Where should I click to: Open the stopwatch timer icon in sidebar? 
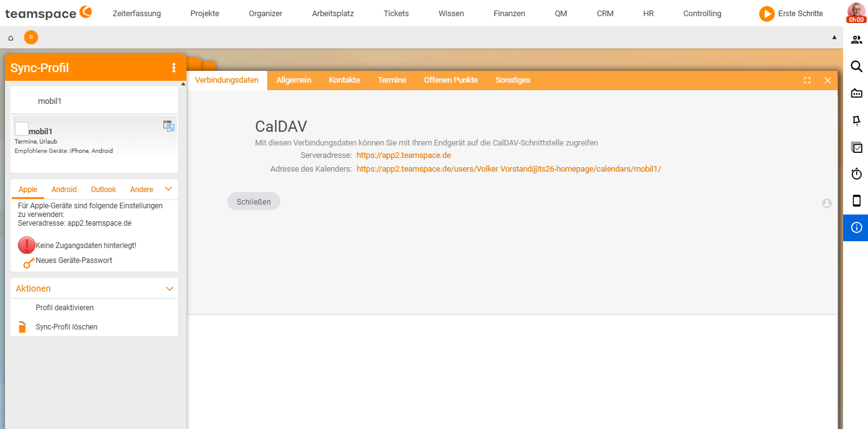pos(856,174)
